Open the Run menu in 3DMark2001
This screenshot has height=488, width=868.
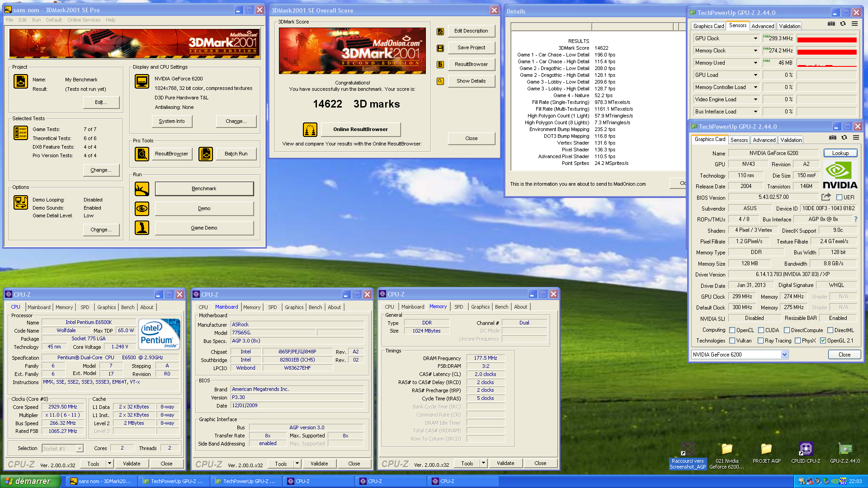(x=37, y=20)
